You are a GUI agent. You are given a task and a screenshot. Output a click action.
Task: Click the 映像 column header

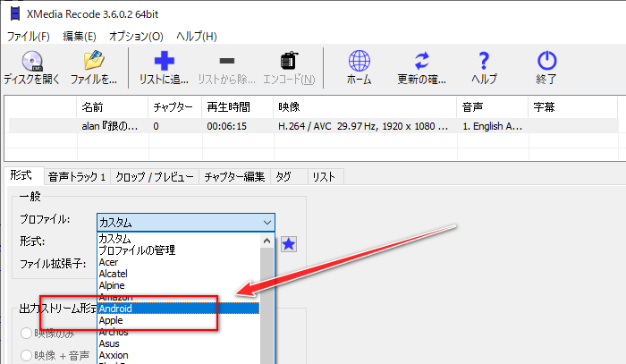[x=365, y=107]
